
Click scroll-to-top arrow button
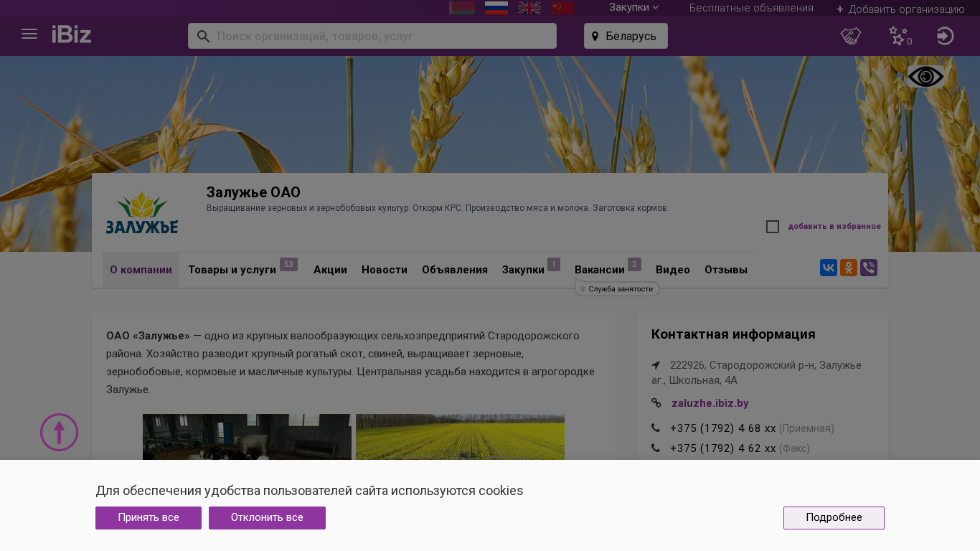59,432
